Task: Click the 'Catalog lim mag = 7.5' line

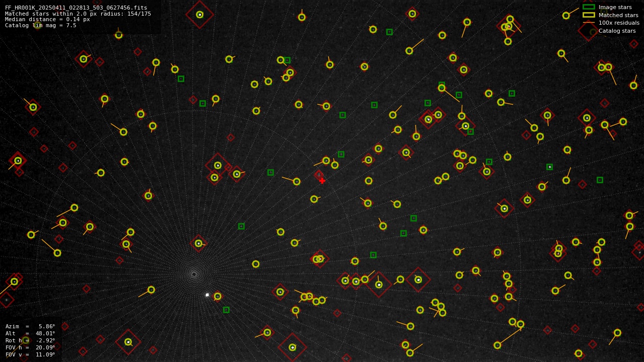Action: click(41, 25)
